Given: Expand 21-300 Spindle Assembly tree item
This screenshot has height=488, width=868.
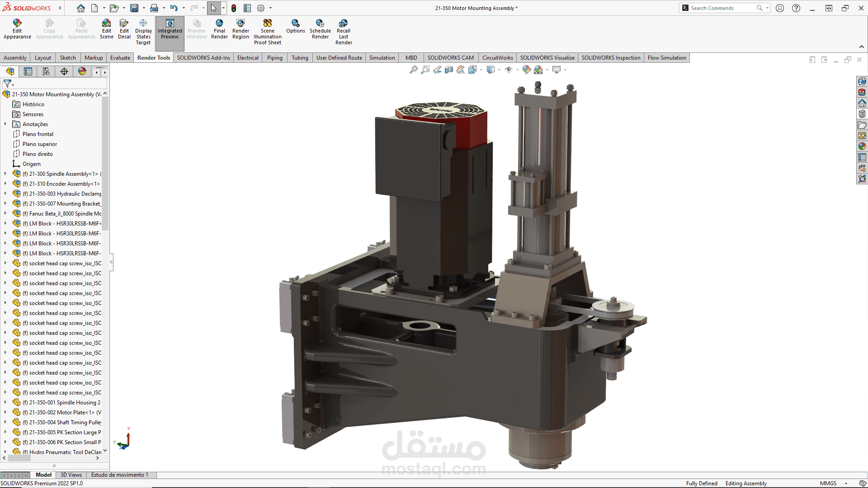Looking at the screenshot, I should 5,174.
